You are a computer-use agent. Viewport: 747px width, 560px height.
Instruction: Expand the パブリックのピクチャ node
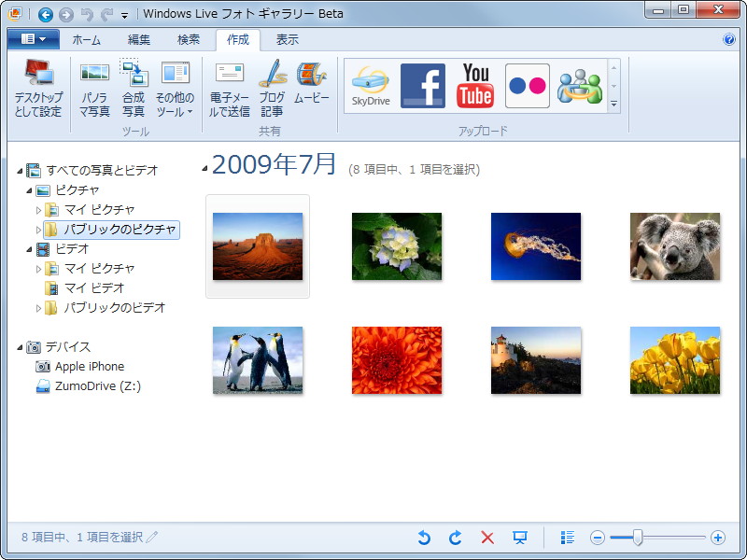coord(38,230)
